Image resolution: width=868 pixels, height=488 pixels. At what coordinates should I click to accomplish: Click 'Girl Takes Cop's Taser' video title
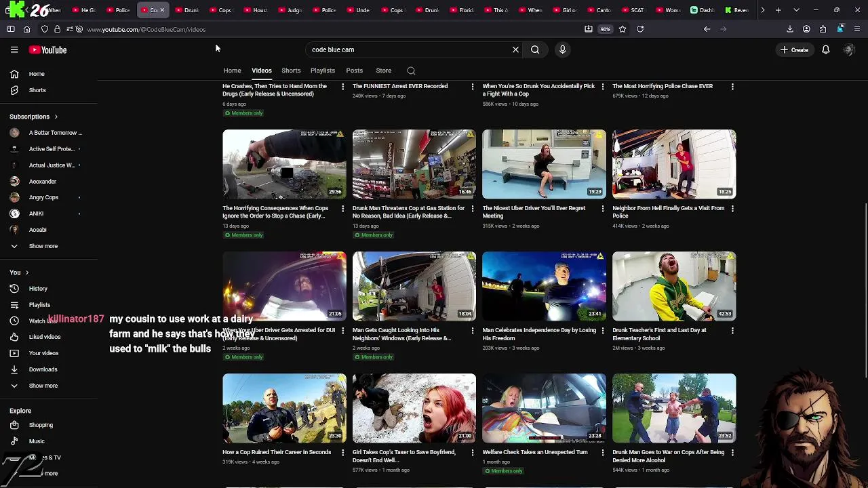404,456
